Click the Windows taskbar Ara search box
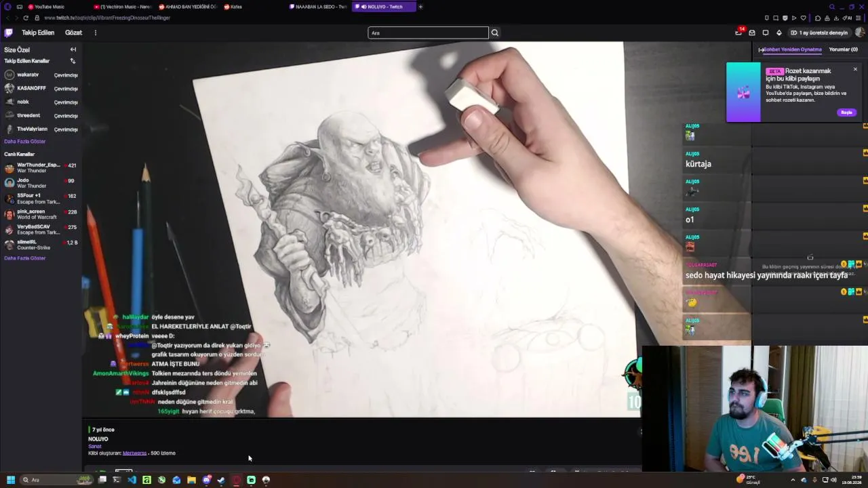This screenshot has height=488, width=868. click(56, 480)
